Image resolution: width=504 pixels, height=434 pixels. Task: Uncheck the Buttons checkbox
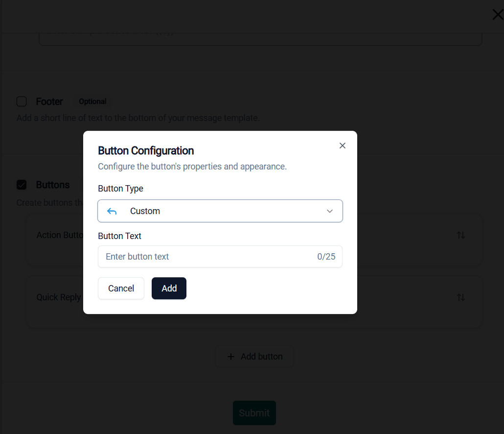click(x=22, y=185)
